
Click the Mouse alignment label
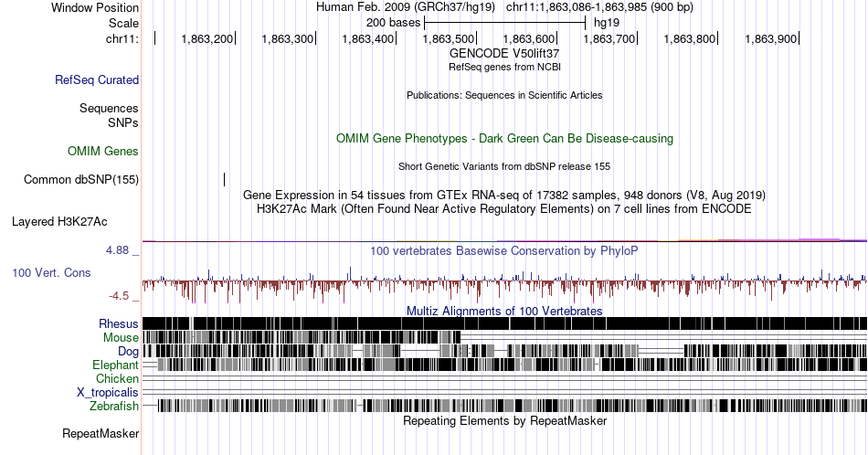click(121, 338)
